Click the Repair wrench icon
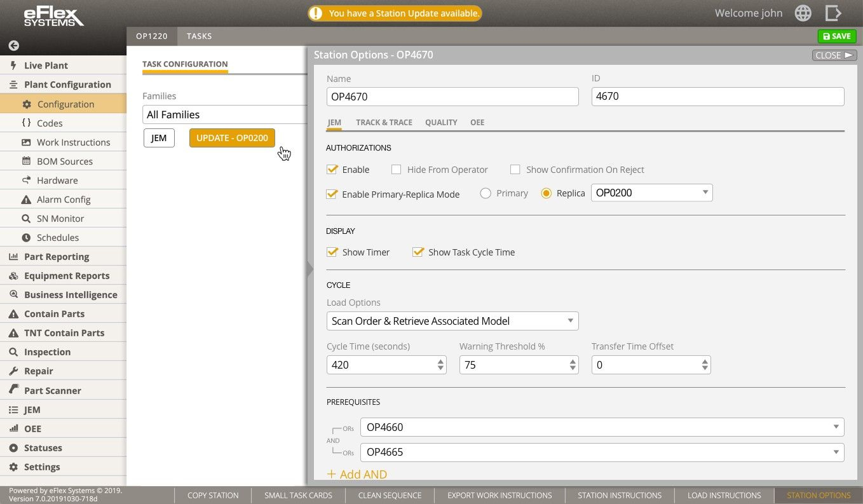 [x=13, y=371]
